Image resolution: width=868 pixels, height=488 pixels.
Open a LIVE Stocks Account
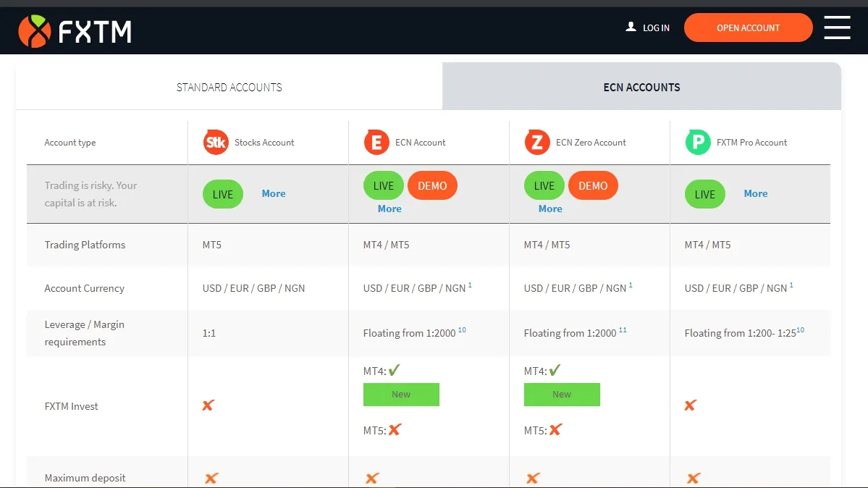click(x=222, y=194)
